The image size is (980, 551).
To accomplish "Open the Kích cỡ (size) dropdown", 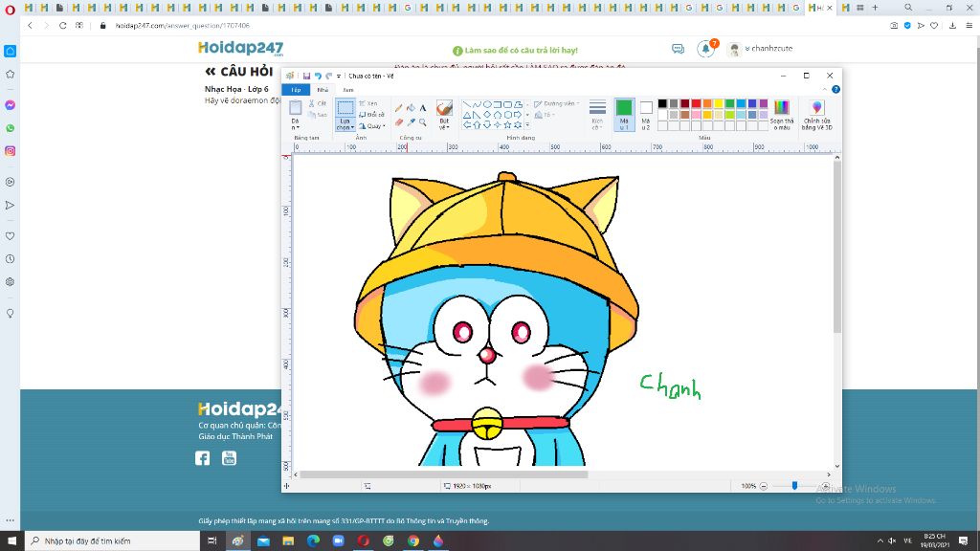I will 597,115.
